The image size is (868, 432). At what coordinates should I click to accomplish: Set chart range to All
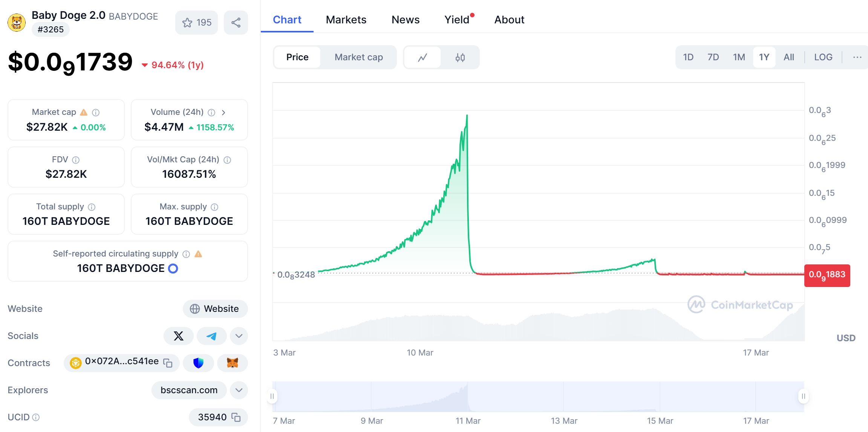(789, 57)
